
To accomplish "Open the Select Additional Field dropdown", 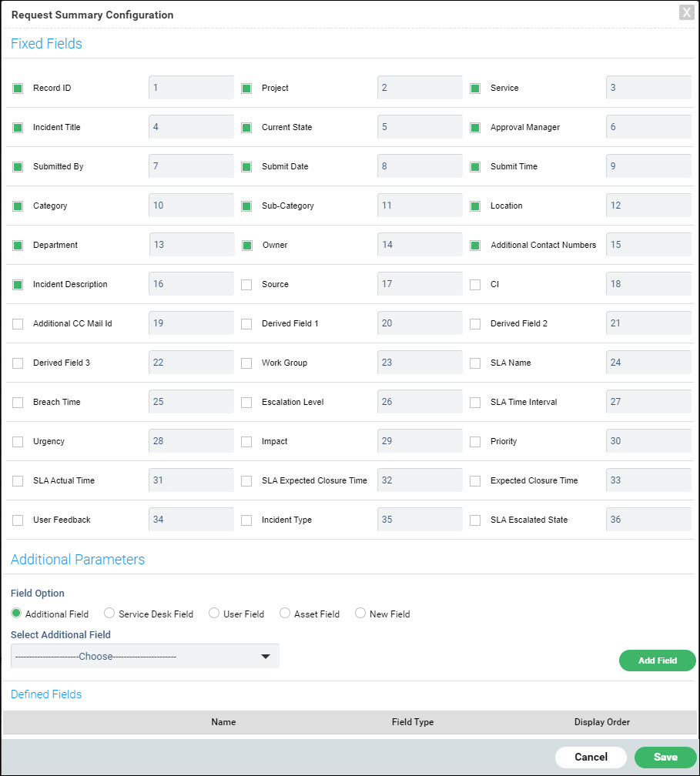I will (x=145, y=657).
